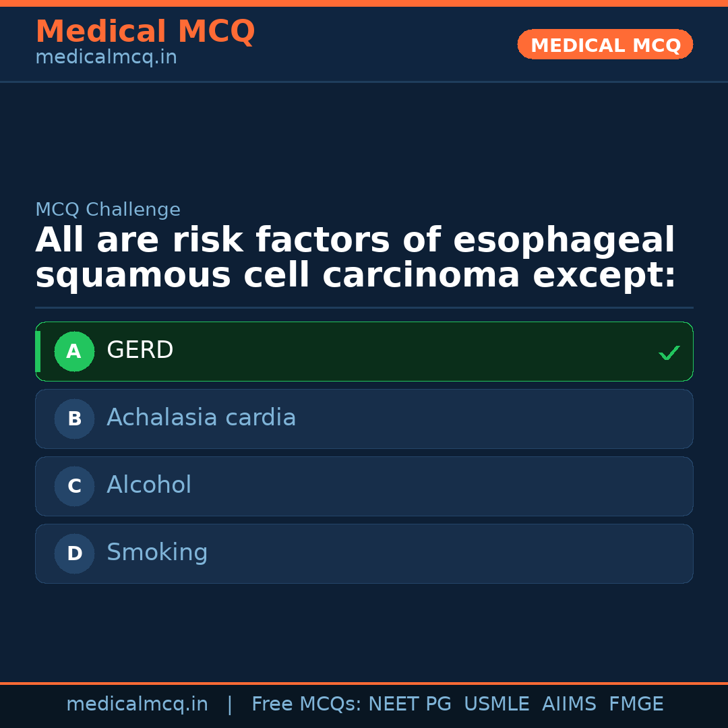Click the Medical MCQ header title
Screen dimensions: 728x728
click(145, 32)
